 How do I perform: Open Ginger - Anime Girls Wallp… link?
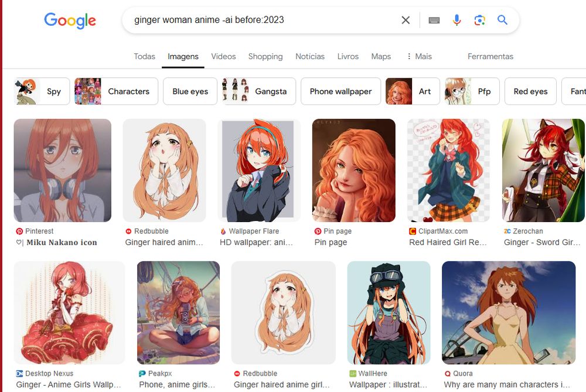(x=69, y=384)
